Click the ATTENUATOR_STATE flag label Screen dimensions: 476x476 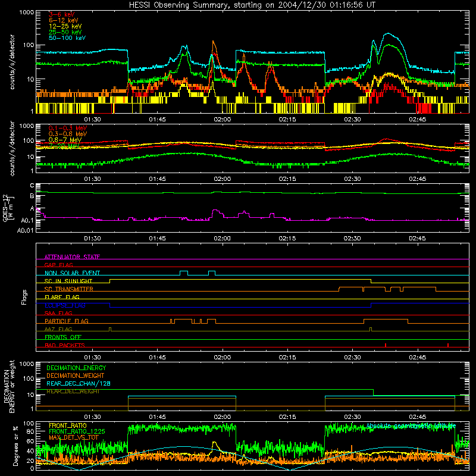72,257
